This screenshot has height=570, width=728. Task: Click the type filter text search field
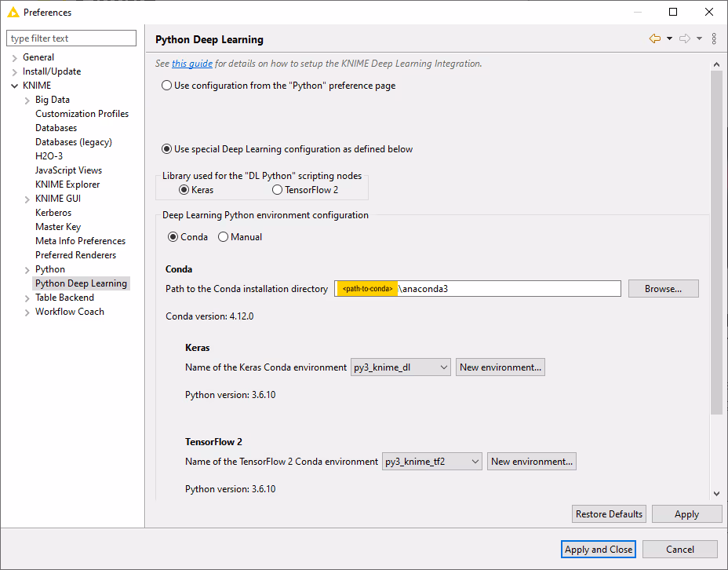click(72, 38)
